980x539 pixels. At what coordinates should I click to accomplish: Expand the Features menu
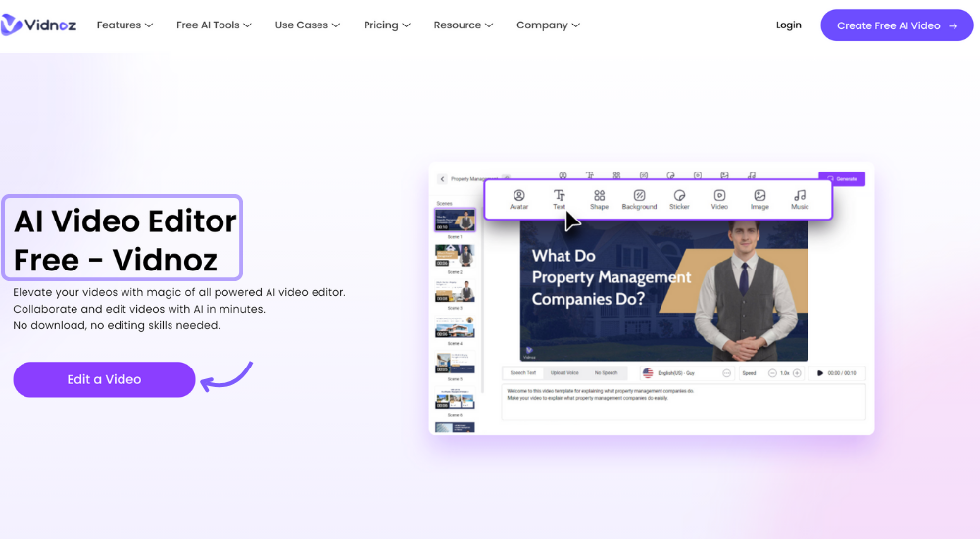point(124,25)
